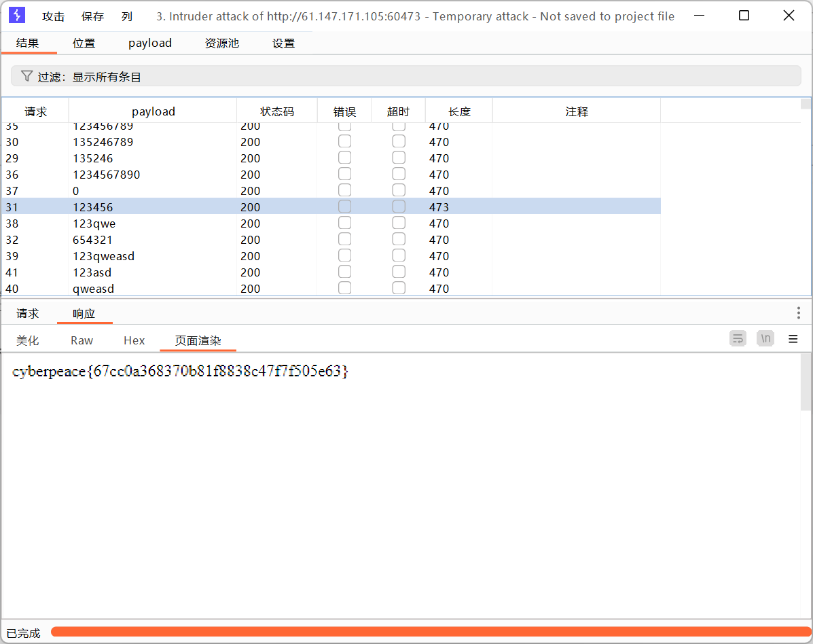This screenshot has width=813, height=644.
Task: Open the 设置 tab
Action: pos(283,43)
